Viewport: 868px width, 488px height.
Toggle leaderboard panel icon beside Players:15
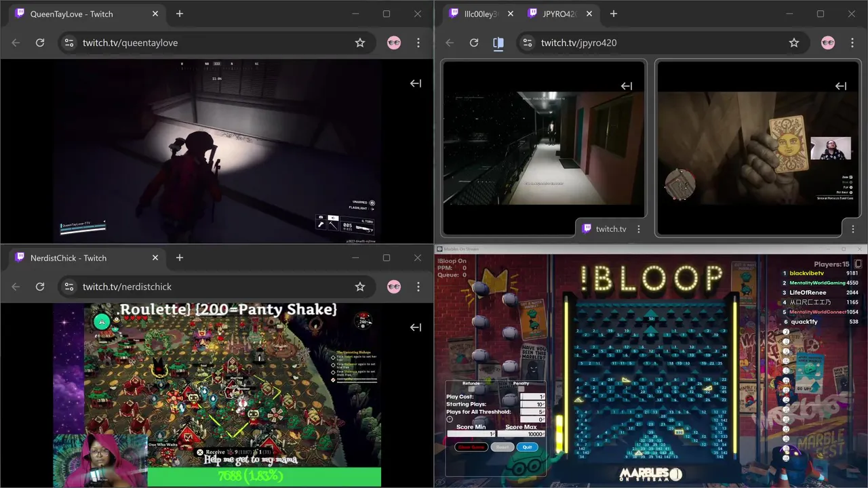tap(858, 264)
